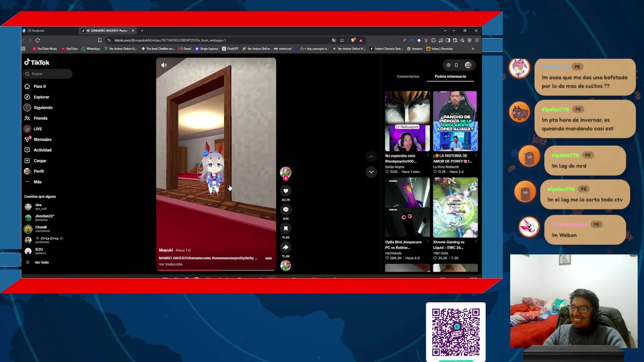Like the video with heart icon
This screenshot has width=644, height=362.
coord(286,191)
